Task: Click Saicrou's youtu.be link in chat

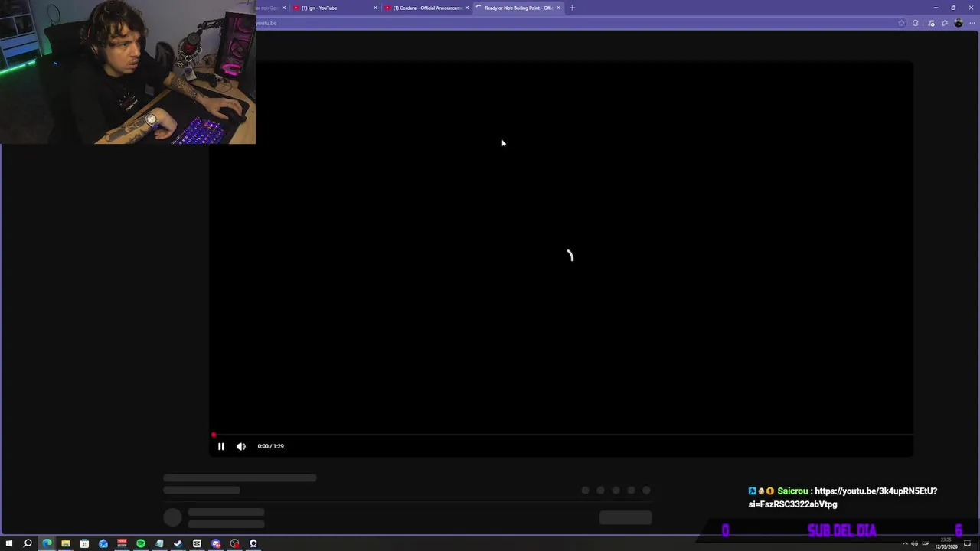Action: point(843,497)
